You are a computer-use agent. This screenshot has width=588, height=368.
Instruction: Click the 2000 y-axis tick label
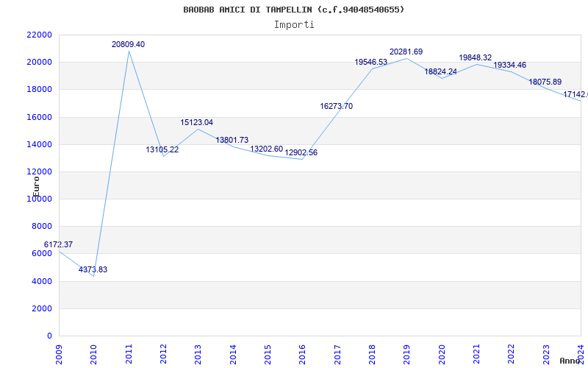tap(42, 308)
